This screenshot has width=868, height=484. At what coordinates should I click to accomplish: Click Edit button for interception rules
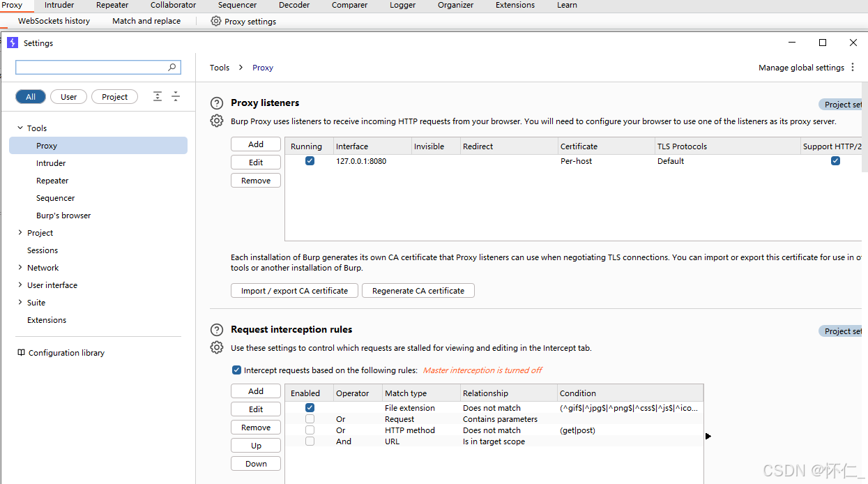[x=256, y=409]
